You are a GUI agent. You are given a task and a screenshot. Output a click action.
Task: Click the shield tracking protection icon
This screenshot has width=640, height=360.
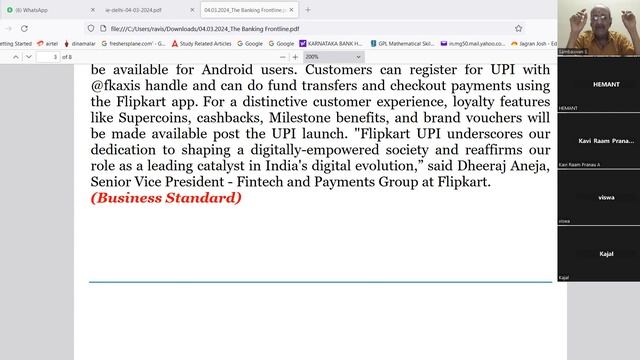coord(91,28)
